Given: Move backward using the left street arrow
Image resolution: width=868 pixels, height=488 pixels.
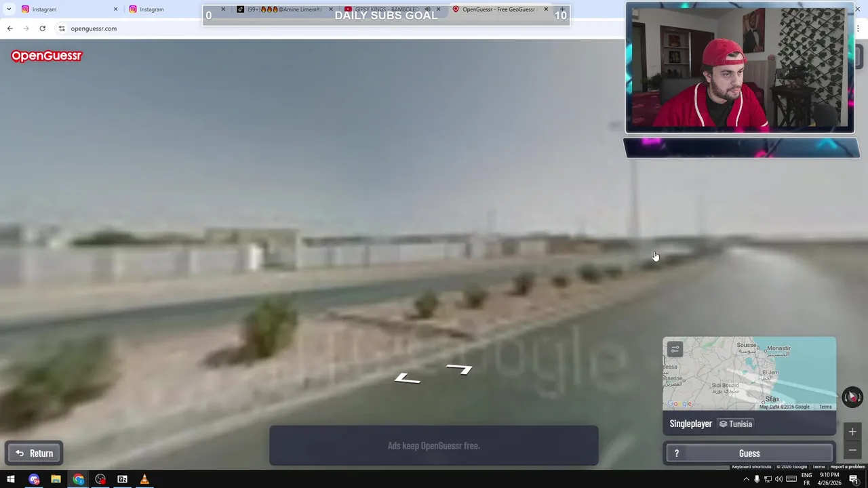Looking at the screenshot, I should [407, 378].
